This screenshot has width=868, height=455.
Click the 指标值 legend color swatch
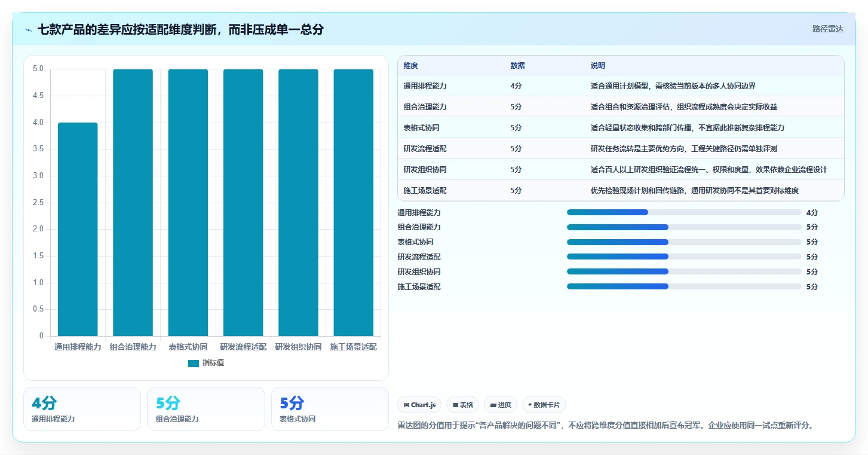tap(193, 363)
